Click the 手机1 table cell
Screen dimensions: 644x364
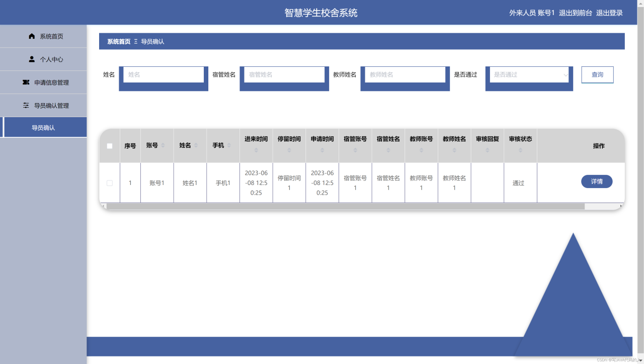click(223, 183)
